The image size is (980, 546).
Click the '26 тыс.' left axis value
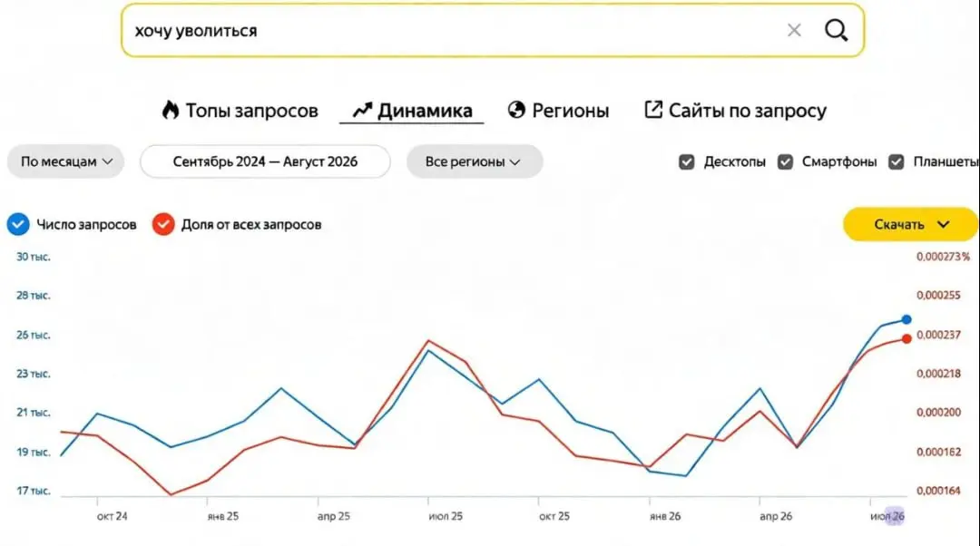click(34, 335)
